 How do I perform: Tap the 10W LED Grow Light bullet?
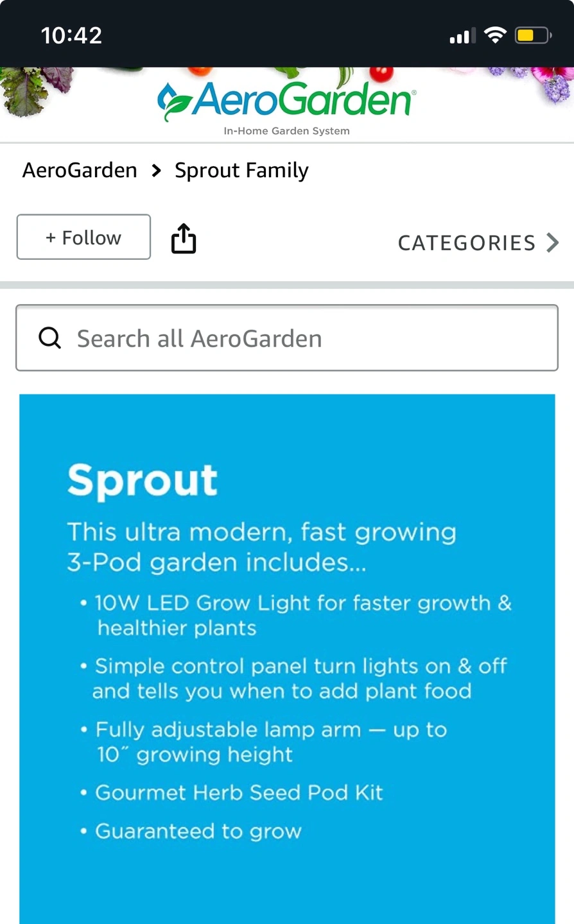point(302,615)
